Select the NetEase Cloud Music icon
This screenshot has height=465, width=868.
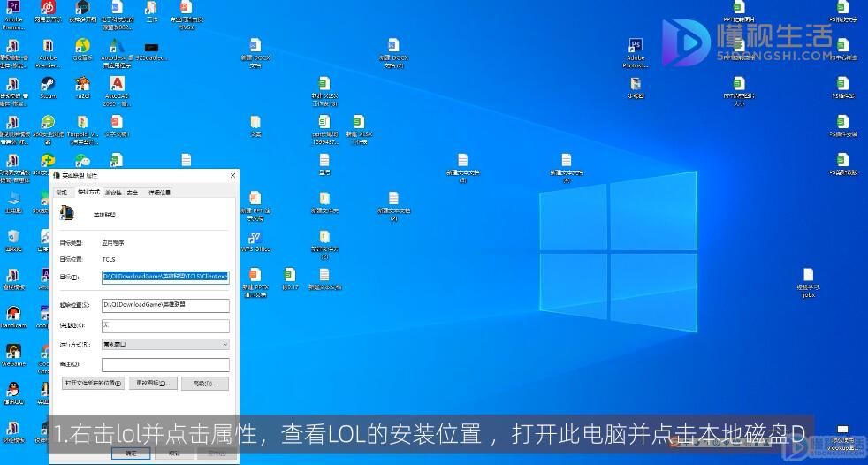[x=48, y=11]
